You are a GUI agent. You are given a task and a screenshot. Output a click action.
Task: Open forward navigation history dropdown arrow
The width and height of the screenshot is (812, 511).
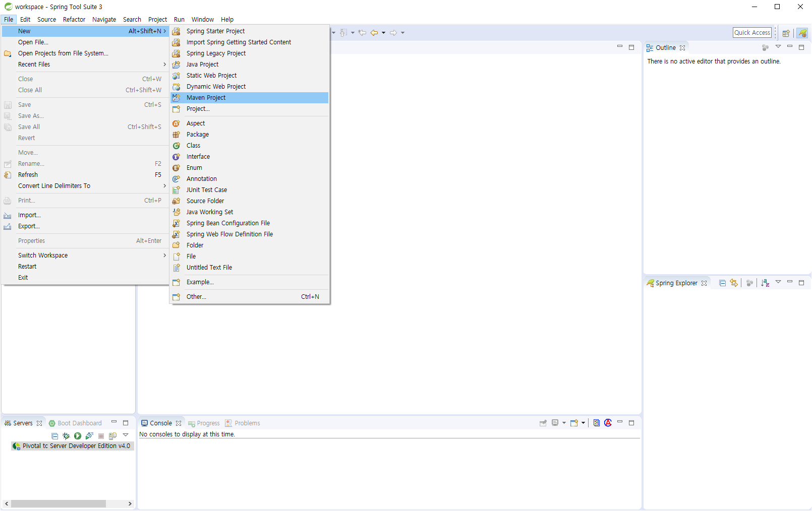(402, 33)
